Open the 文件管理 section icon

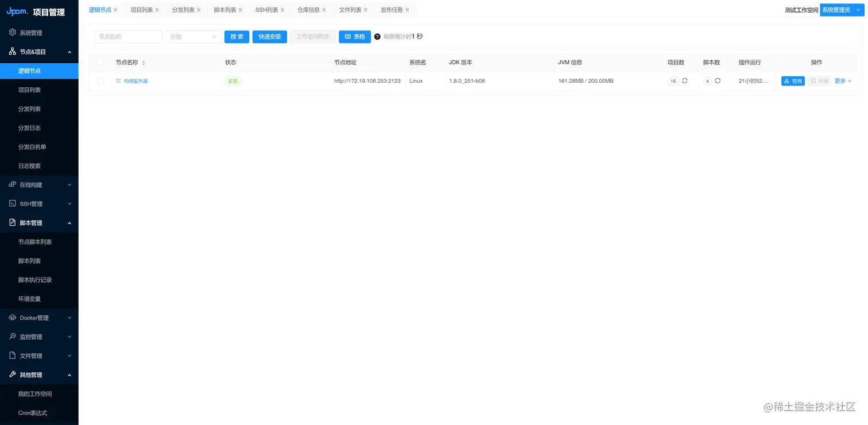point(13,356)
